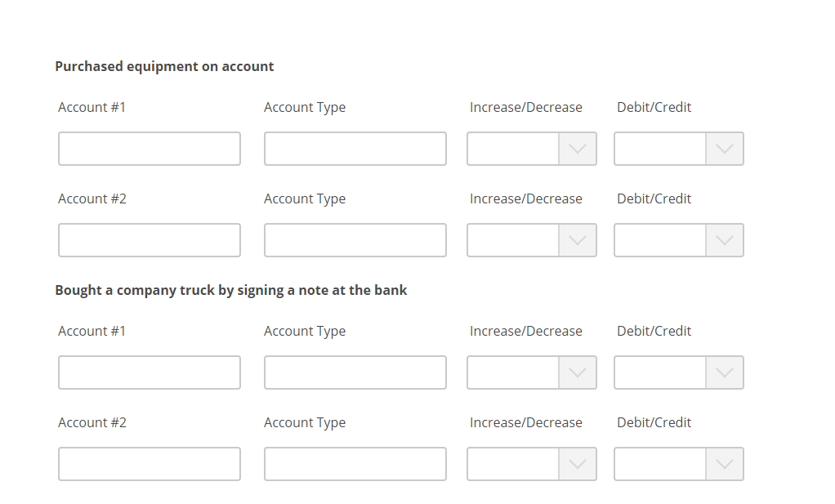Click the Purchased equipment on account heading
Screen dimensions: 835x504
(x=164, y=66)
